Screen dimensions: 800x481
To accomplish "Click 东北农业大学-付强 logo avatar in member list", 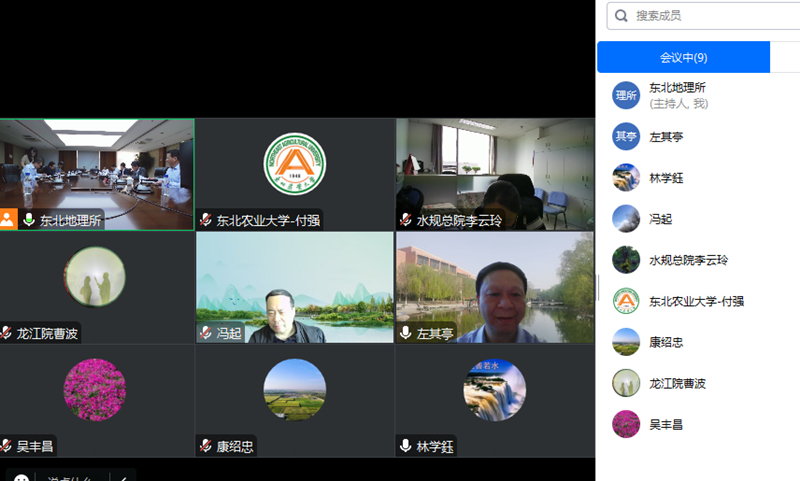I will pyautogui.click(x=626, y=301).
